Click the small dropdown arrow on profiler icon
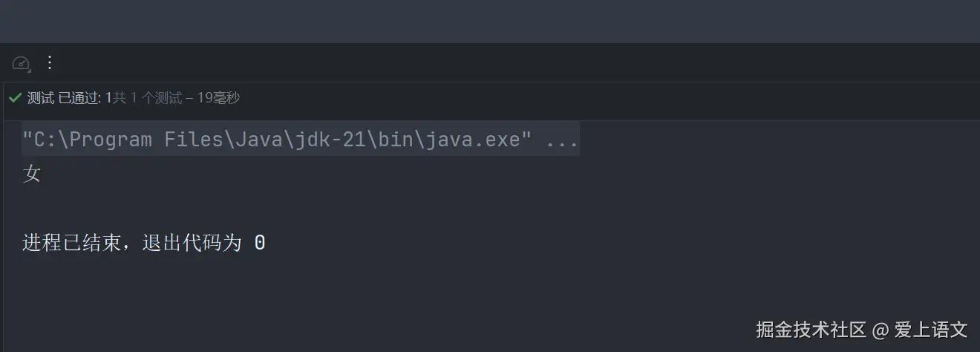980x352 pixels. click(29, 70)
